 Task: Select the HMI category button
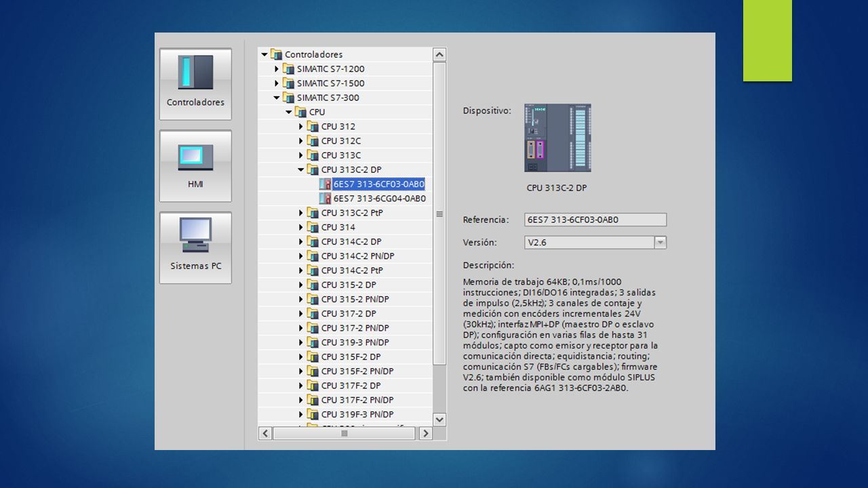(195, 166)
